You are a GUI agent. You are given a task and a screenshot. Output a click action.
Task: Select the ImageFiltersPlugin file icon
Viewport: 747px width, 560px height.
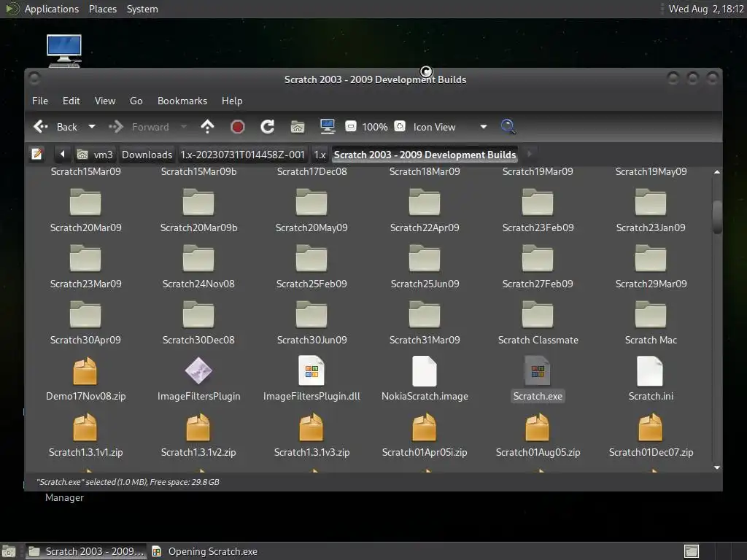click(198, 371)
